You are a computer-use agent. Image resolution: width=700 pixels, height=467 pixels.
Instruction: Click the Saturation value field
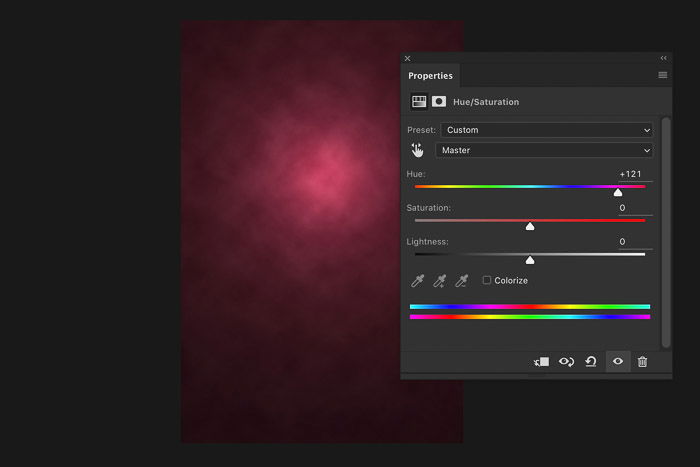pos(635,208)
